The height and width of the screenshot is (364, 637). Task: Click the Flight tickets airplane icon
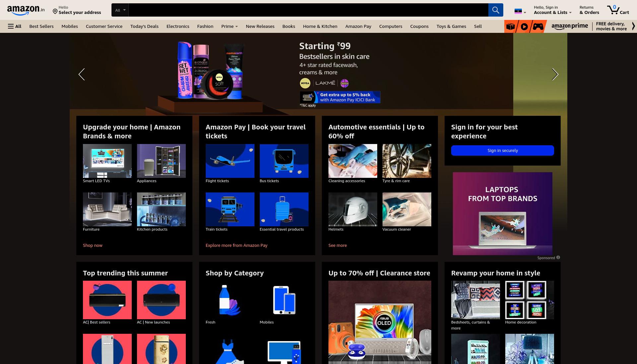pyautogui.click(x=230, y=161)
